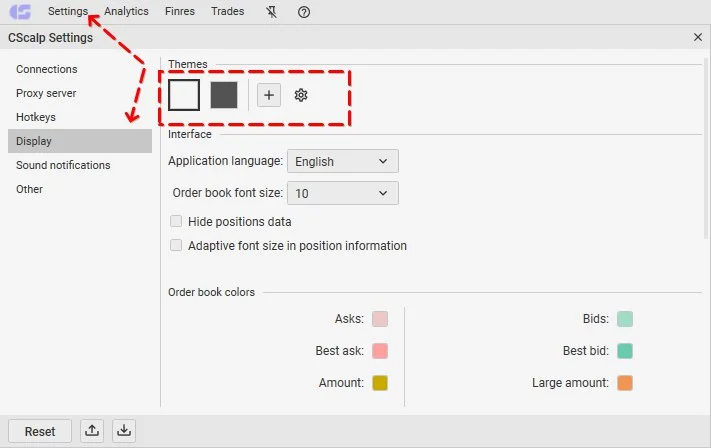Image resolution: width=711 pixels, height=448 pixels.
Task: Open theme settings gear icon
Action: coord(301,95)
